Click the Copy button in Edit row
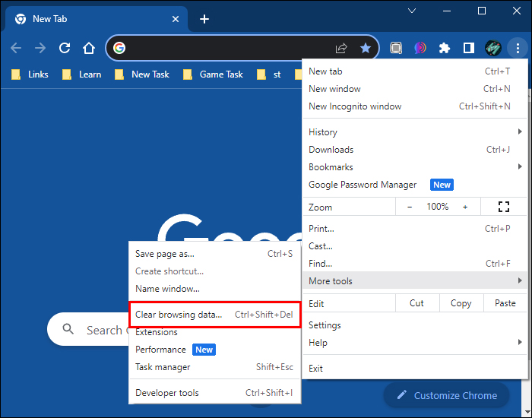This screenshot has height=418, width=532. [461, 303]
